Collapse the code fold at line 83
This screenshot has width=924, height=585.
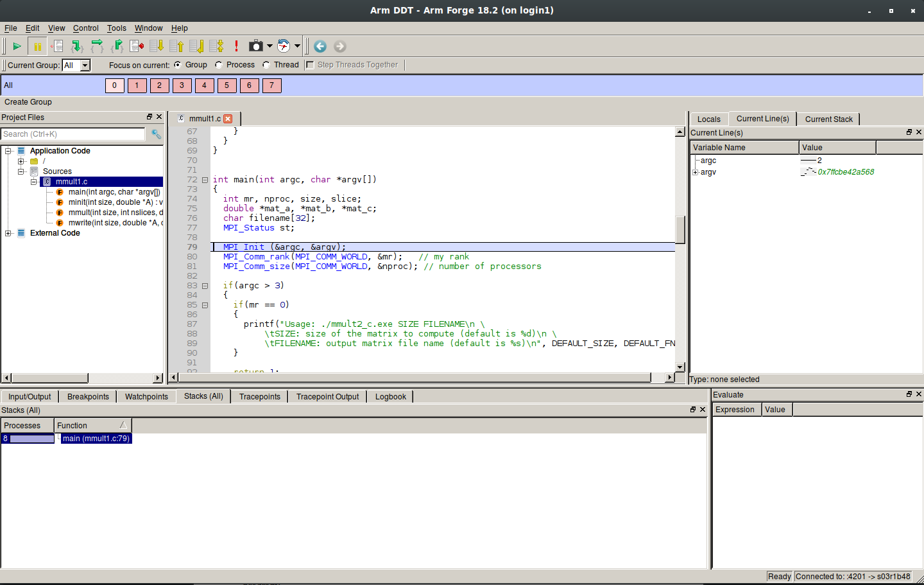click(205, 286)
